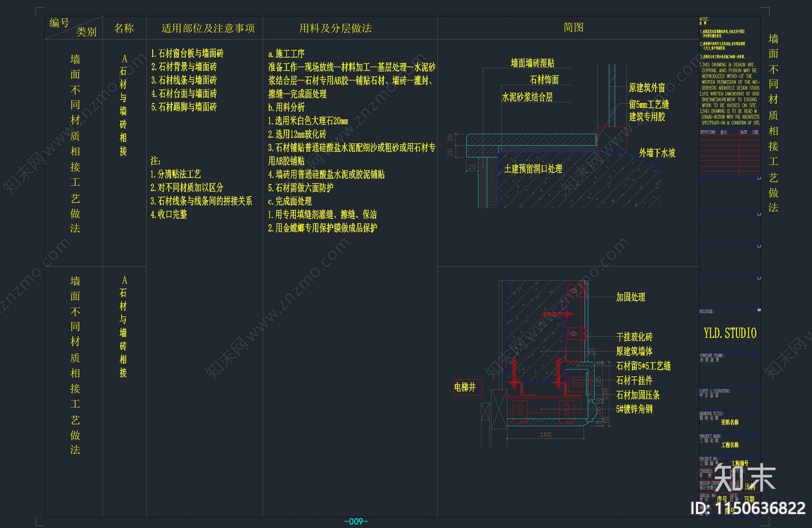The height and width of the screenshot is (528, 812).
Task: Pick the '外墙下水坡' label
Action: 657,153
